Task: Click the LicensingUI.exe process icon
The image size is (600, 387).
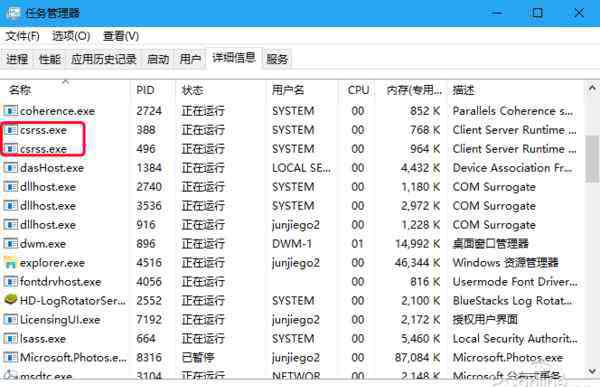Action: tap(10, 320)
